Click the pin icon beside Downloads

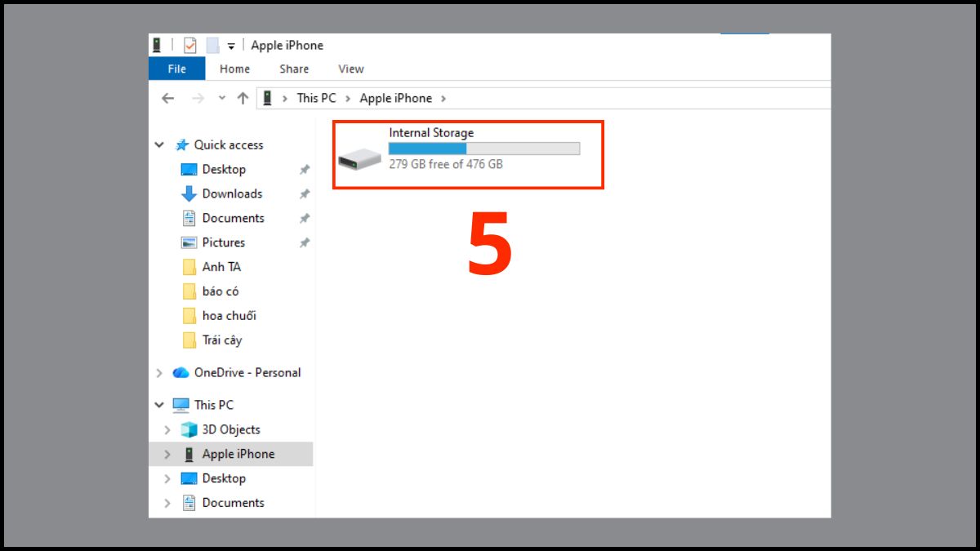tap(304, 194)
